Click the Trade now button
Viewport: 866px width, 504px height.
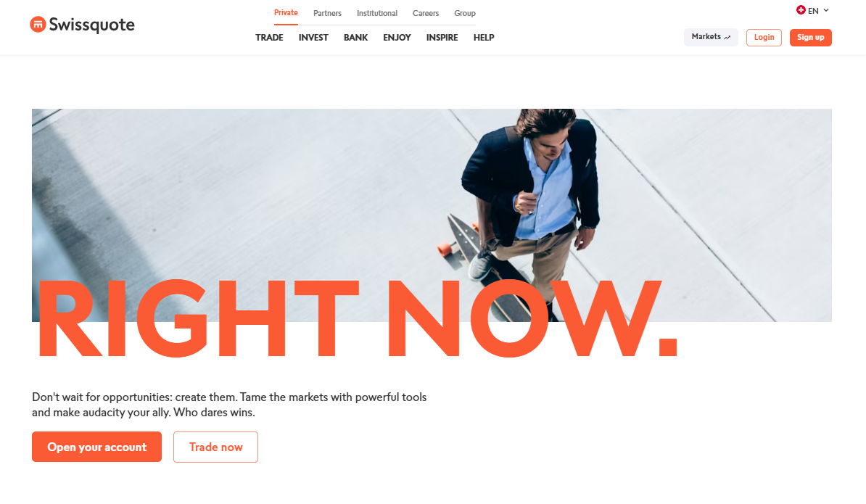pos(215,447)
